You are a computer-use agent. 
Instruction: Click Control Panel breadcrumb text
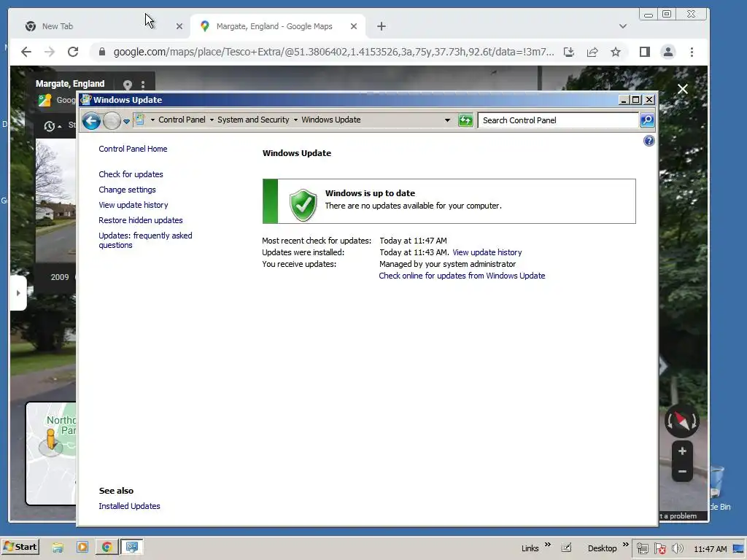coord(182,120)
